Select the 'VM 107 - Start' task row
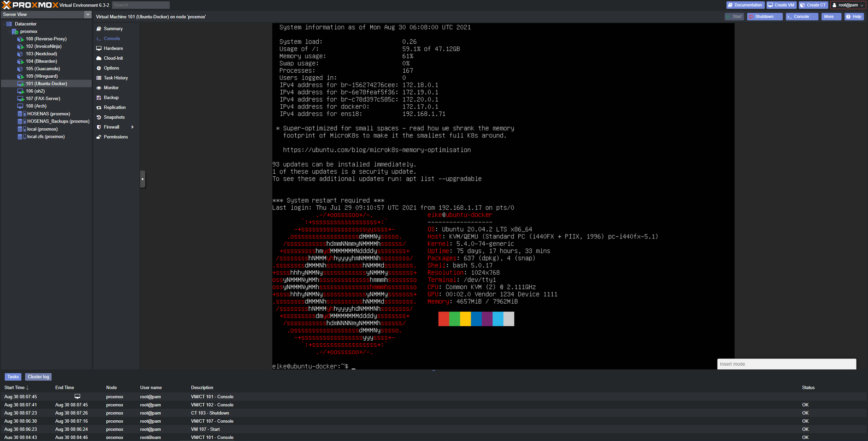 tap(433, 429)
